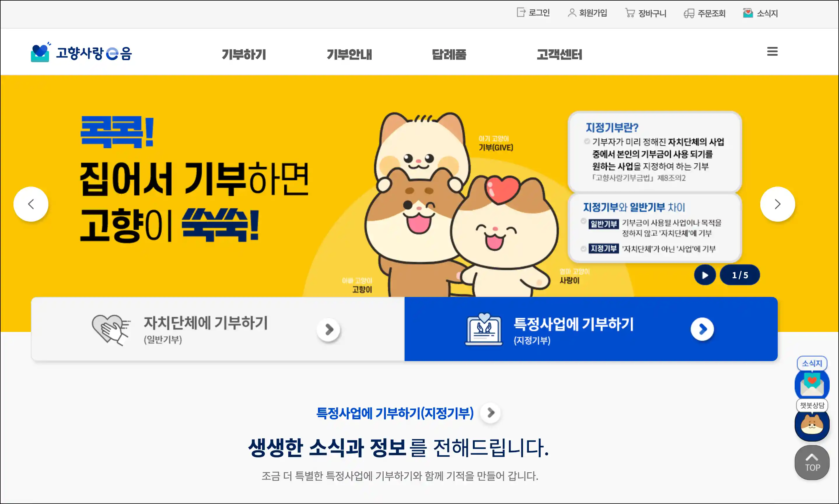Click the 고향사랑e음 logo
This screenshot has width=839, height=504.
click(81, 52)
